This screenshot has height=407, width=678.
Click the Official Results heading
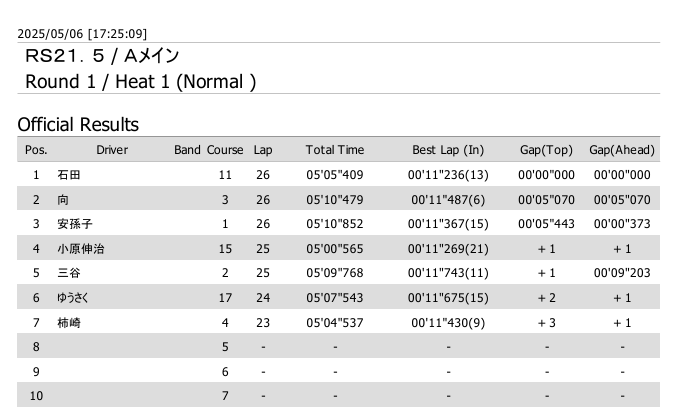point(78,125)
